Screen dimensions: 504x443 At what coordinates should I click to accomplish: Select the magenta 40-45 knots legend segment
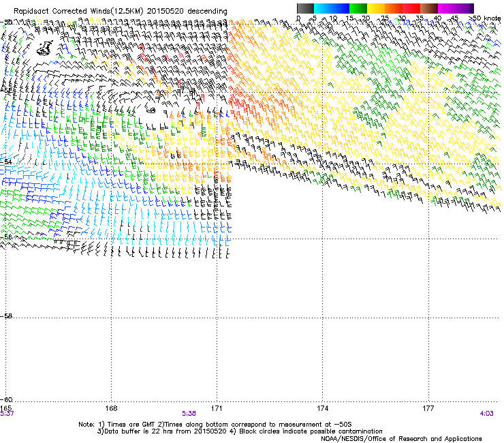click(447, 8)
